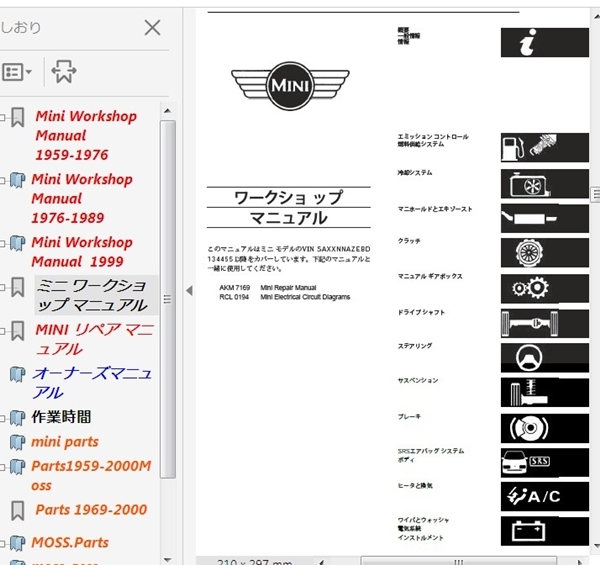Click bookmark icon beside Mini Workshop Manual 1976-1989

pos(17,180)
